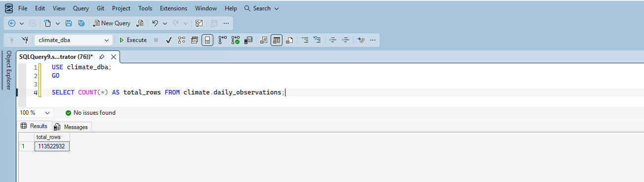This screenshot has width=644, height=182.
Task: Toggle Include Live Query Statistics
Action: click(236, 40)
